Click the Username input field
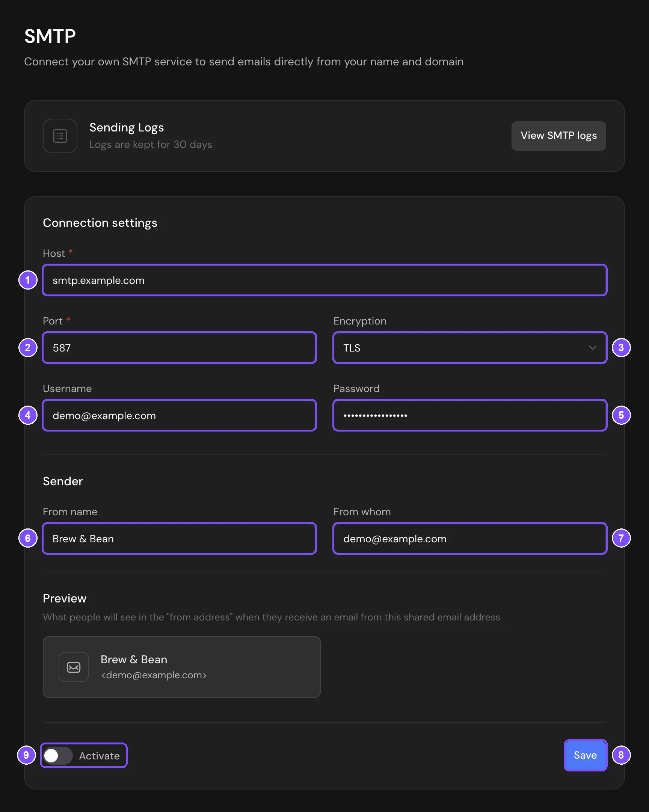This screenshot has height=812, width=649. point(179,415)
